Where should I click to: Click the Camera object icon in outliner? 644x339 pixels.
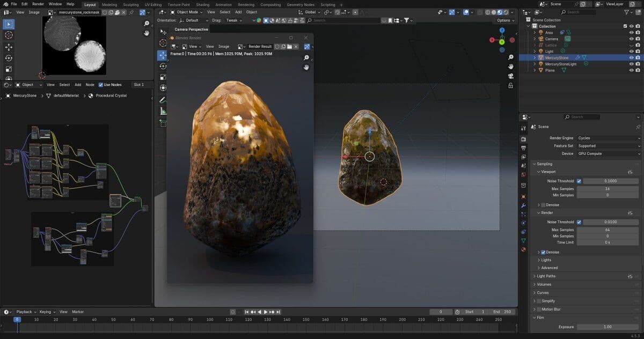[541, 39]
